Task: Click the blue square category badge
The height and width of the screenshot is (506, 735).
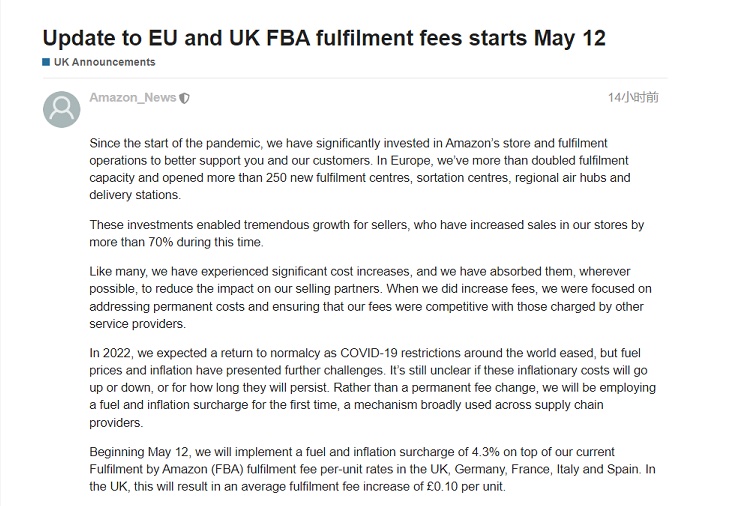Action: (46, 62)
